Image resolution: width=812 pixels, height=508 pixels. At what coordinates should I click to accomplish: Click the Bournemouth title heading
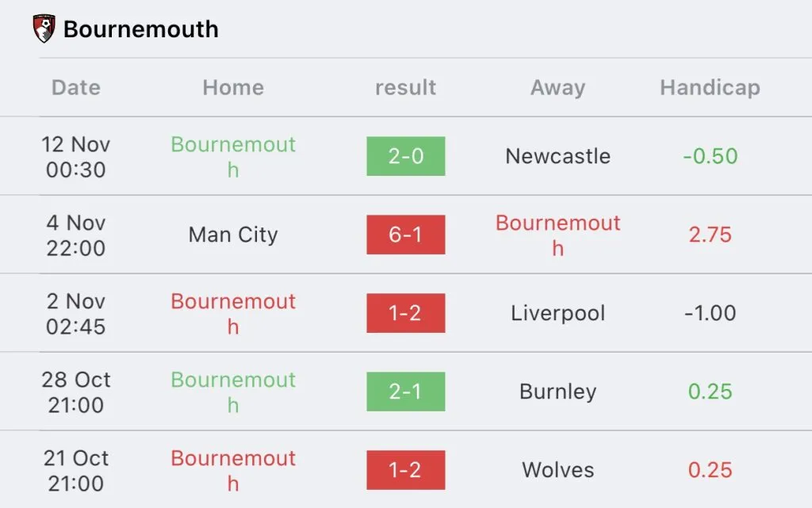[x=140, y=29]
